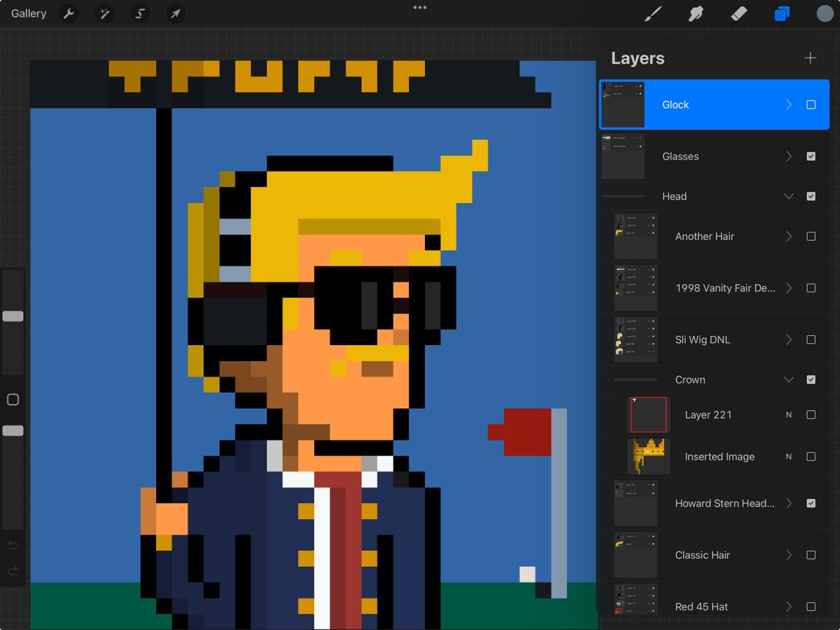Activate the Selection tool icon
Image resolution: width=840 pixels, height=630 pixels.
coord(140,13)
